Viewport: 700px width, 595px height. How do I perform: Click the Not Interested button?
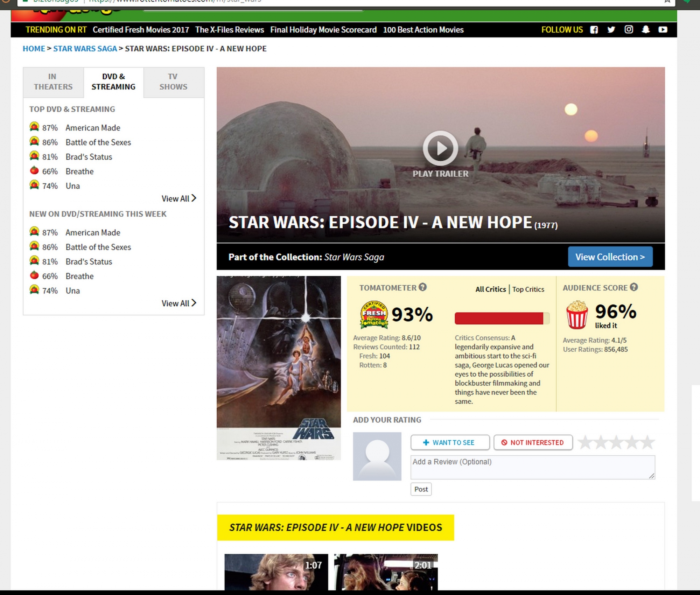(533, 442)
